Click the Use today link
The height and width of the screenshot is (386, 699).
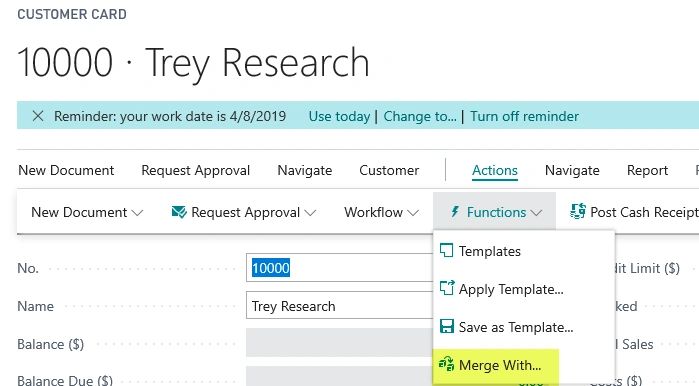click(x=339, y=116)
